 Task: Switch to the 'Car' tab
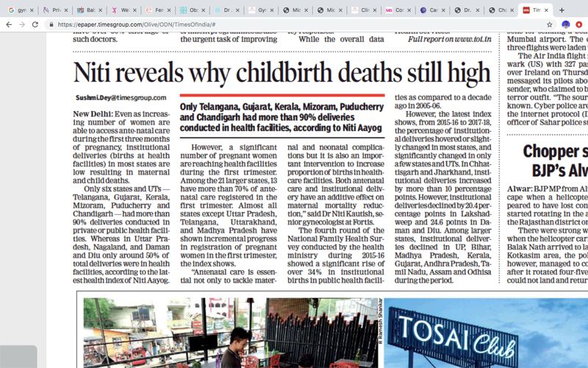pos(432,10)
